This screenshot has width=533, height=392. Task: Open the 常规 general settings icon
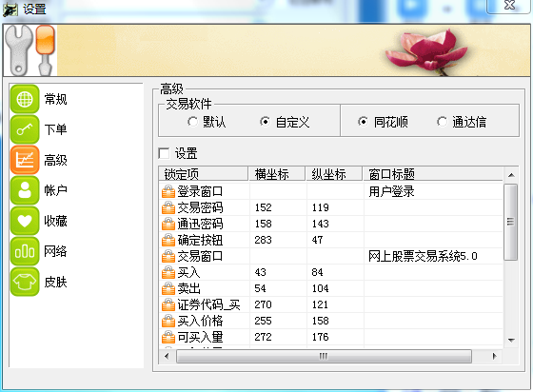pos(25,99)
